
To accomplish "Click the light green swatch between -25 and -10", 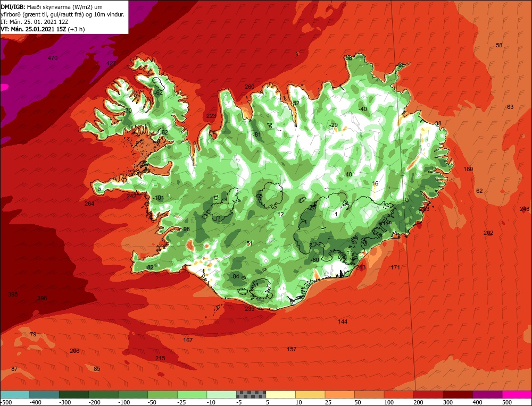I will (x=192, y=394).
